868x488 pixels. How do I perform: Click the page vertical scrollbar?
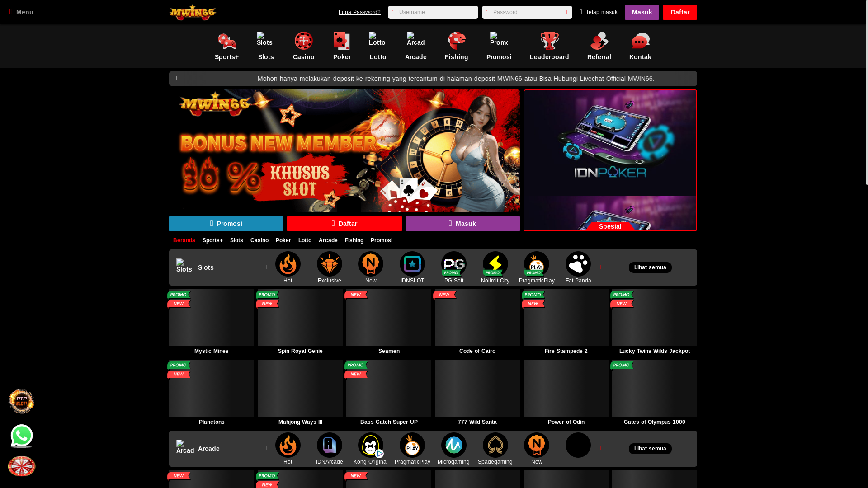(x=867, y=92)
